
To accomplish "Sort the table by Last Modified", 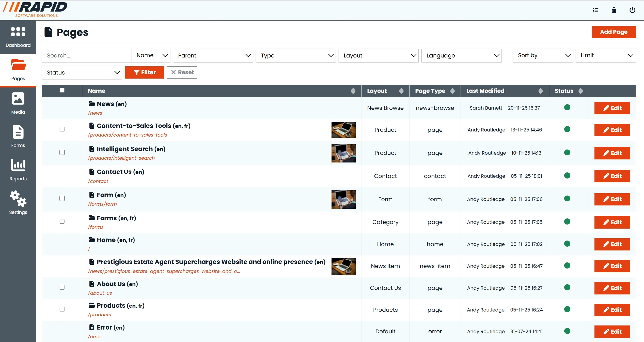I will click(540, 91).
